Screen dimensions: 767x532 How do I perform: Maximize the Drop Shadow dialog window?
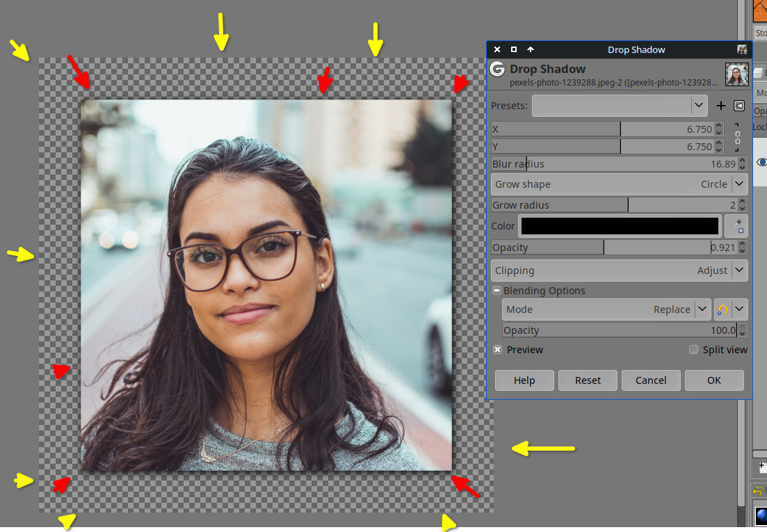click(514, 49)
